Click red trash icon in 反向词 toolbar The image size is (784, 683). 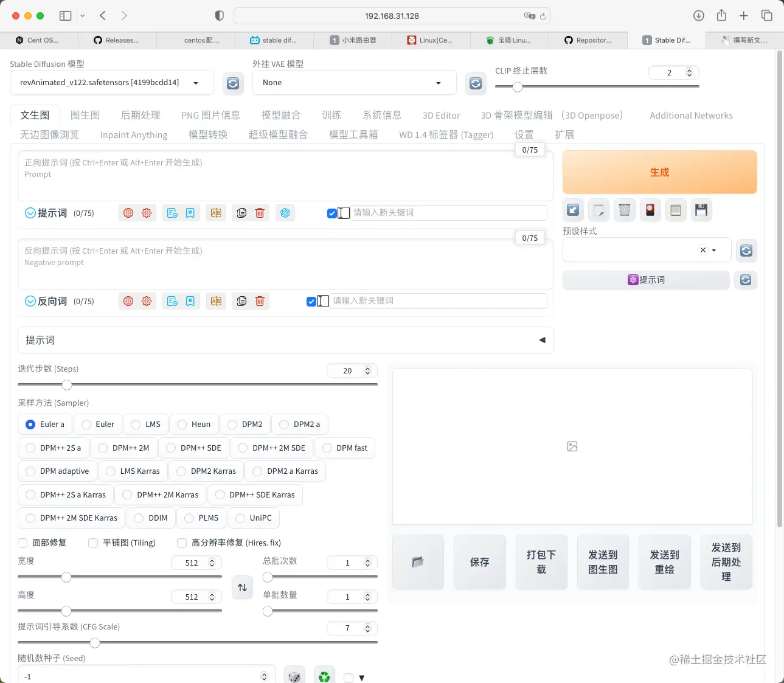pyautogui.click(x=260, y=301)
